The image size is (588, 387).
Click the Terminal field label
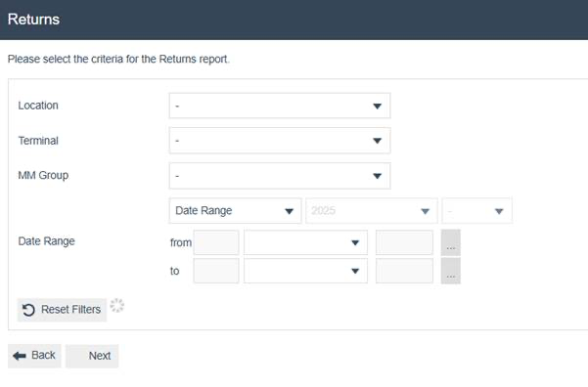(x=38, y=141)
